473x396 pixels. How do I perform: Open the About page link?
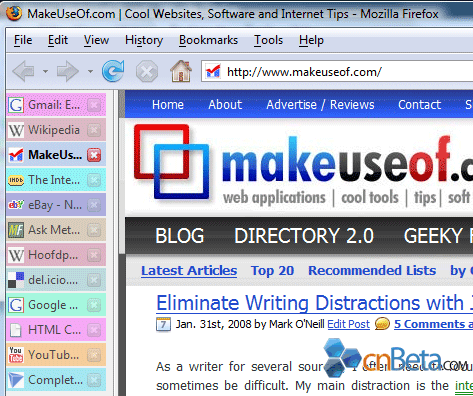coord(225,105)
